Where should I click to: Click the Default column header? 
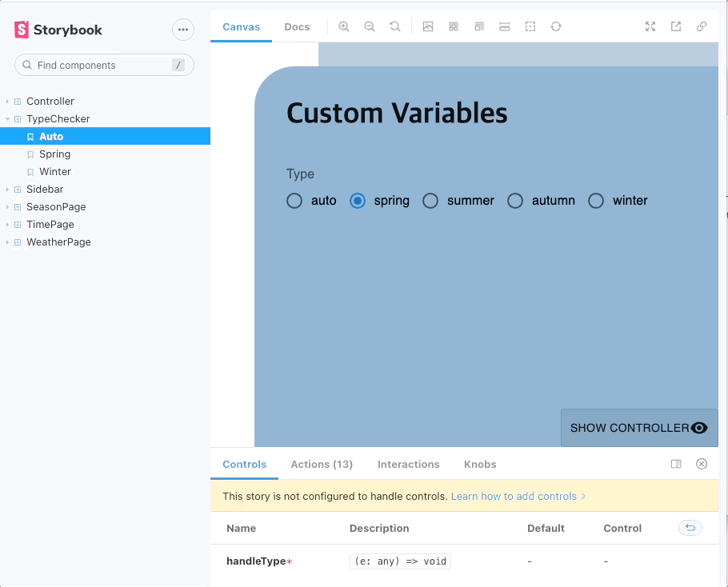click(x=546, y=528)
